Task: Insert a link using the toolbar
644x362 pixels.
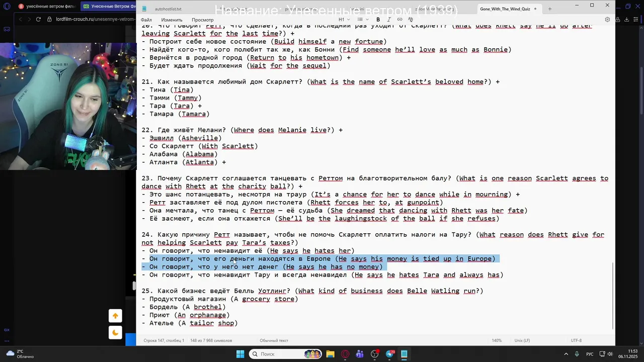Action: click(400, 20)
